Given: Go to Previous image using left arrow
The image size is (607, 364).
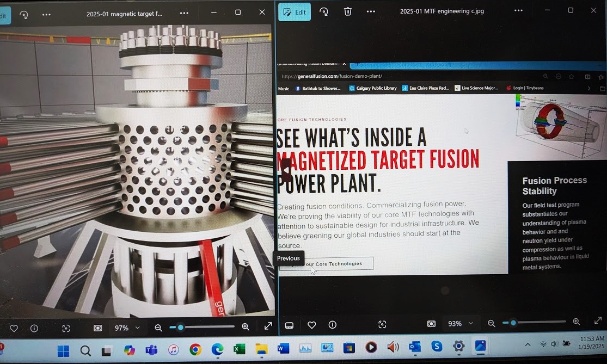Looking at the screenshot, I should (286, 170).
